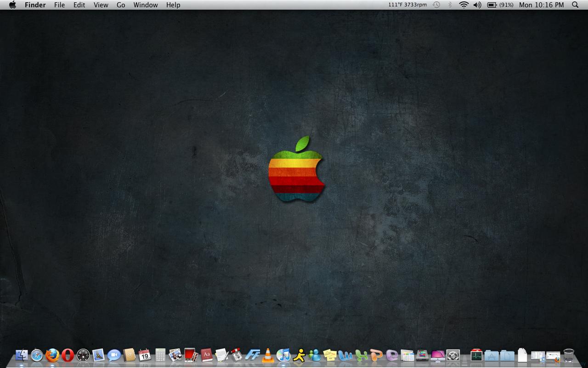Launch Activity Monitor from the Dock
This screenshot has width=588, height=368.
476,355
